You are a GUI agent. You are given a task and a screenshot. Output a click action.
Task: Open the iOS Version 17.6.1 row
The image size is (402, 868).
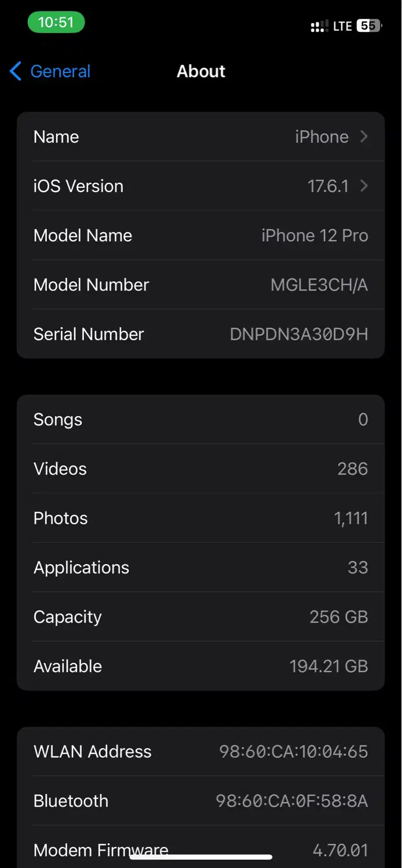tap(200, 186)
